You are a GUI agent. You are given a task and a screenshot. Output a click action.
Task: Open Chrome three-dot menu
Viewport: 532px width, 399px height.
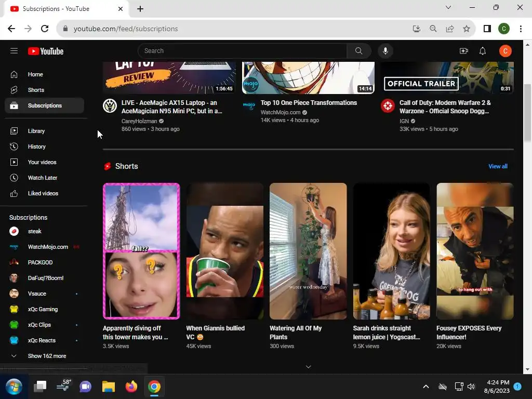[x=521, y=29]
